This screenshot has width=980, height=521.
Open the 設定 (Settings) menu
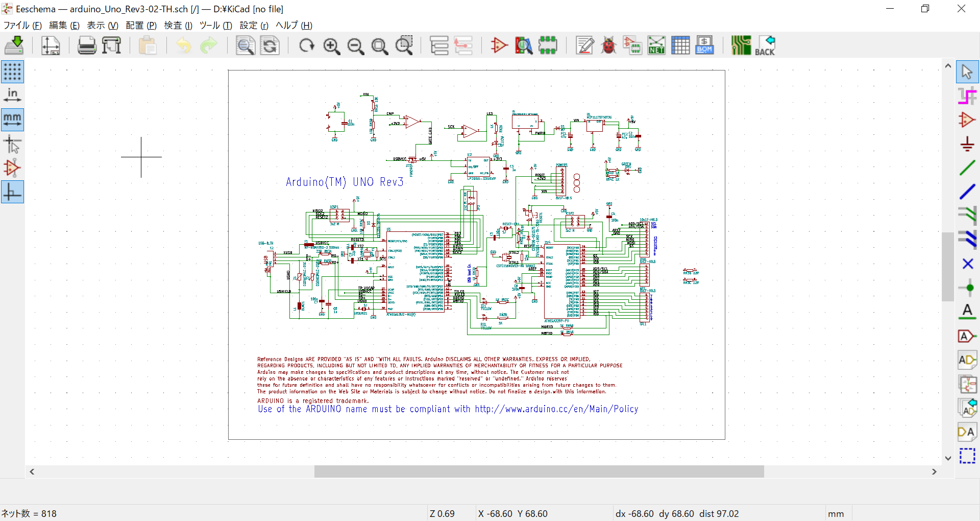(x=254, y=26)
